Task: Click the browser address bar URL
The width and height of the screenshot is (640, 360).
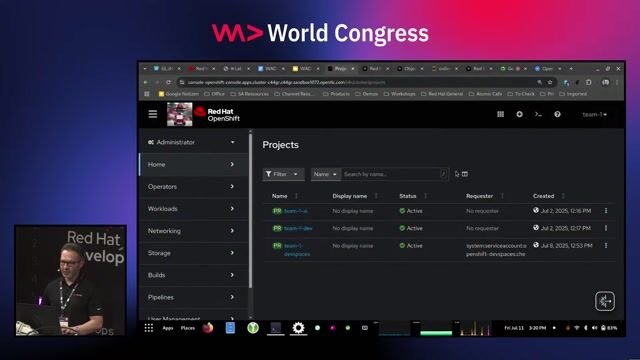Action: click(x=286, y=82)
